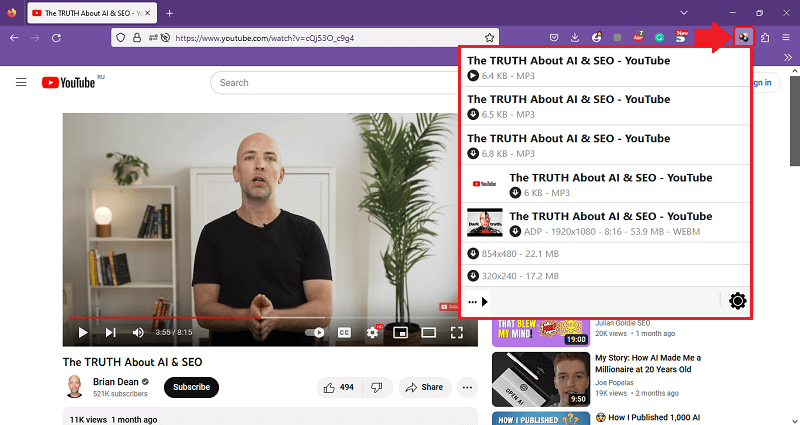The image size is (800, 425).
Task: Close The TRUTH About AI & SEO tab
Action: 148,13
